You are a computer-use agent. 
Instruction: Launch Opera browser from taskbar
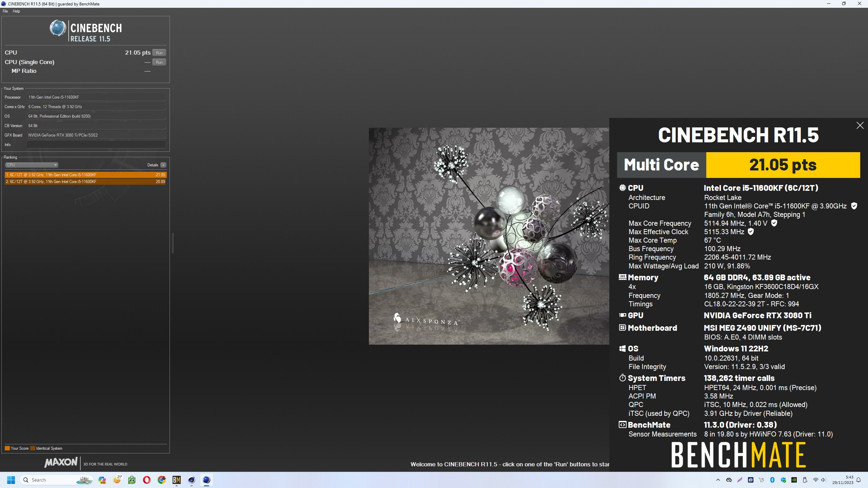(x=147, y=480)
